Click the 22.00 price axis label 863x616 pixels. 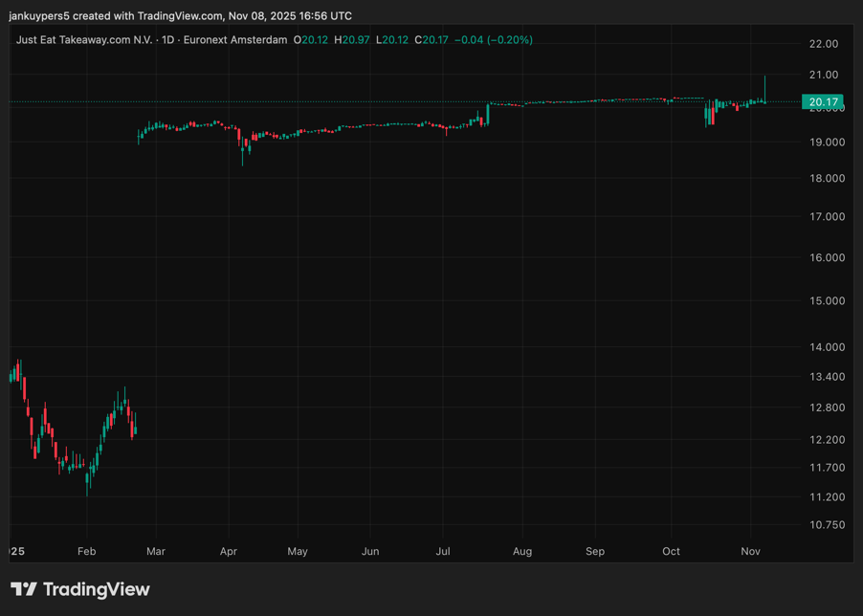tap(824, 44)
